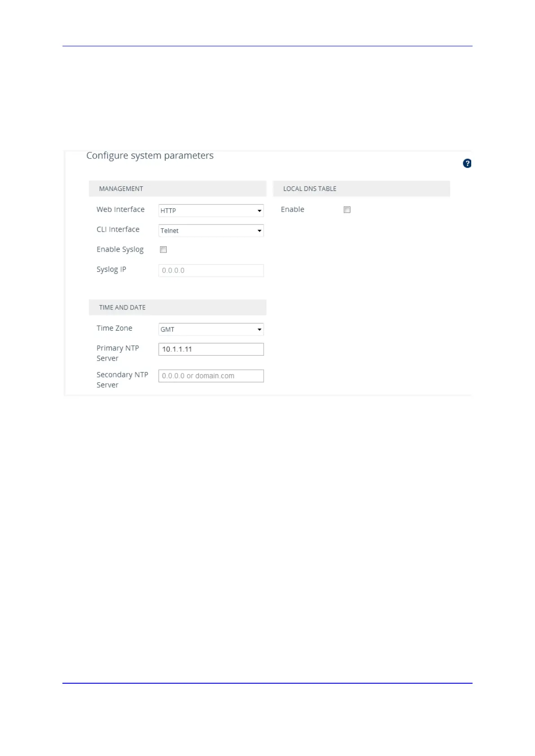Click the Time Zone label

pyautogui.click(x=114, y=328)
